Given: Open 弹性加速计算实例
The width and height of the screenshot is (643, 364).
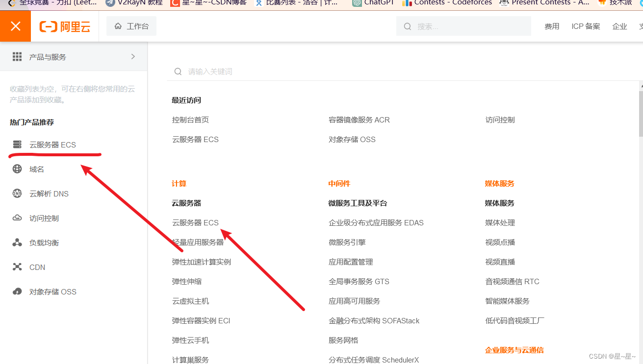Looking at the screenshot, I should coord(202,262).
